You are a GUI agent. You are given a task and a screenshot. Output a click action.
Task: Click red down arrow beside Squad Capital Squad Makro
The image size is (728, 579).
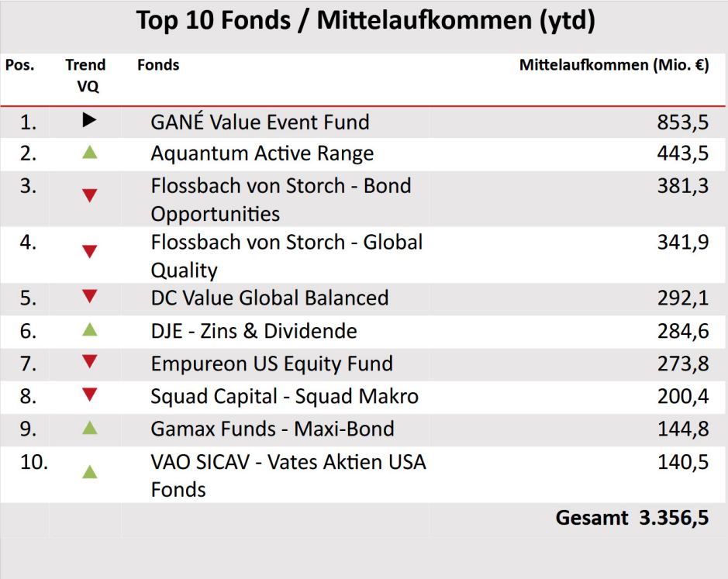[90, 395]
